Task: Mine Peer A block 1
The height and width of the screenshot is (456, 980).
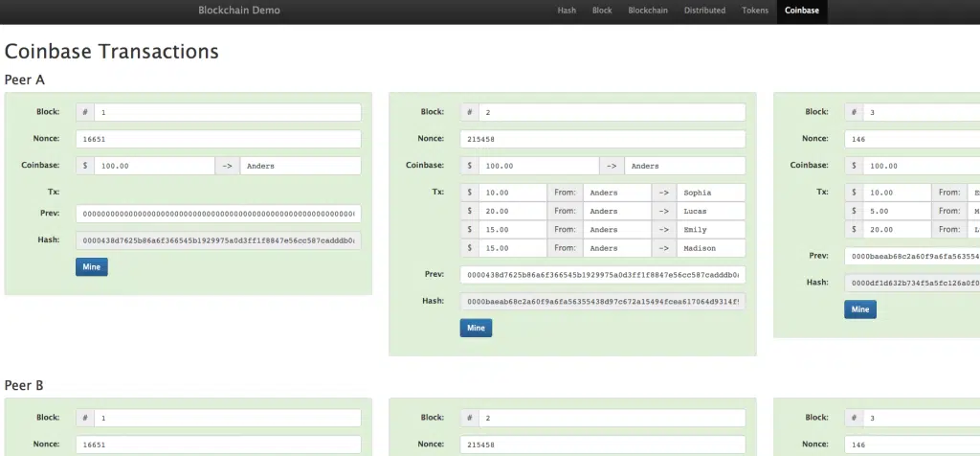Action: click(x=92, y=267)
